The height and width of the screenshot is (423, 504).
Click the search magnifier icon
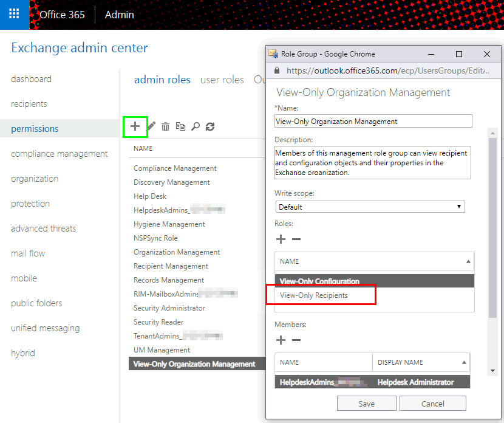pos(196,126)
